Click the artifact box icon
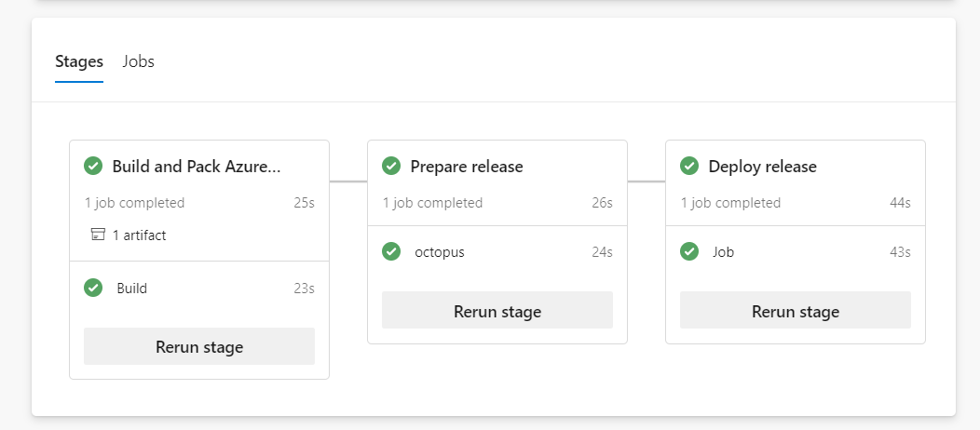The height and width of the screenshot is (430, 980). pos(98,235)
